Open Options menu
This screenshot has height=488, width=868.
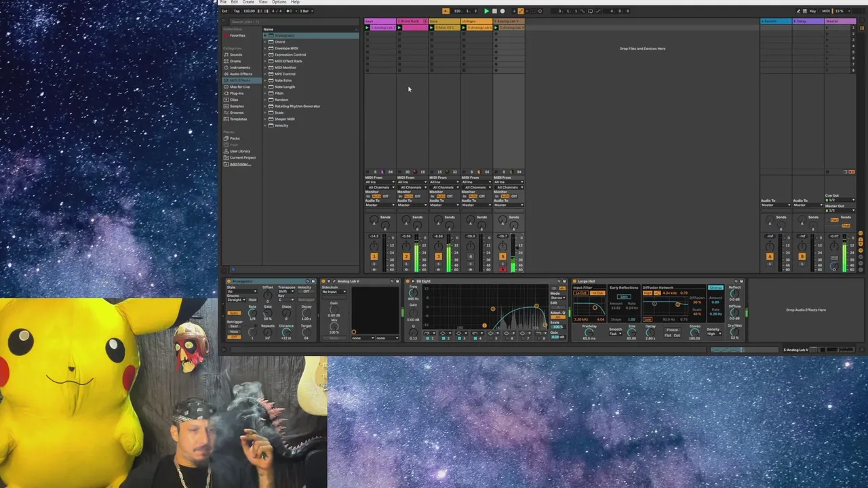tap(279, 2)
